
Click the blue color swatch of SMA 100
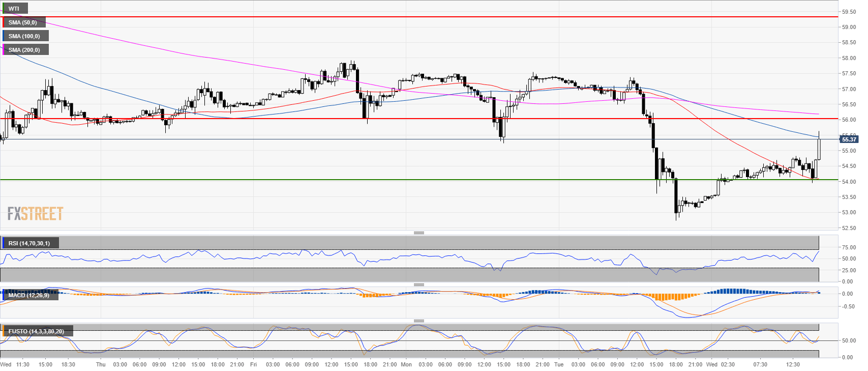3,36
